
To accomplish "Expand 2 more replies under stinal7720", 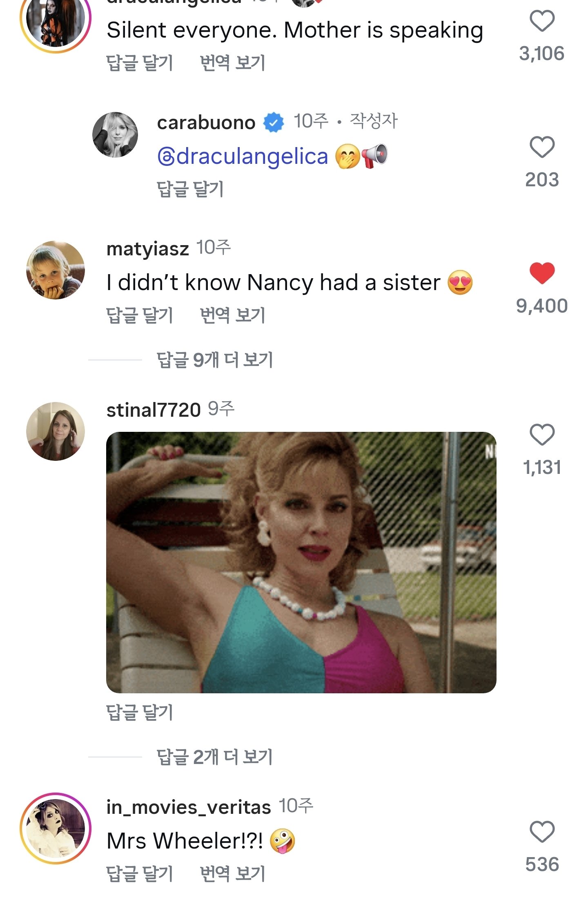I will pyautogui.click(x=215, y=757).
